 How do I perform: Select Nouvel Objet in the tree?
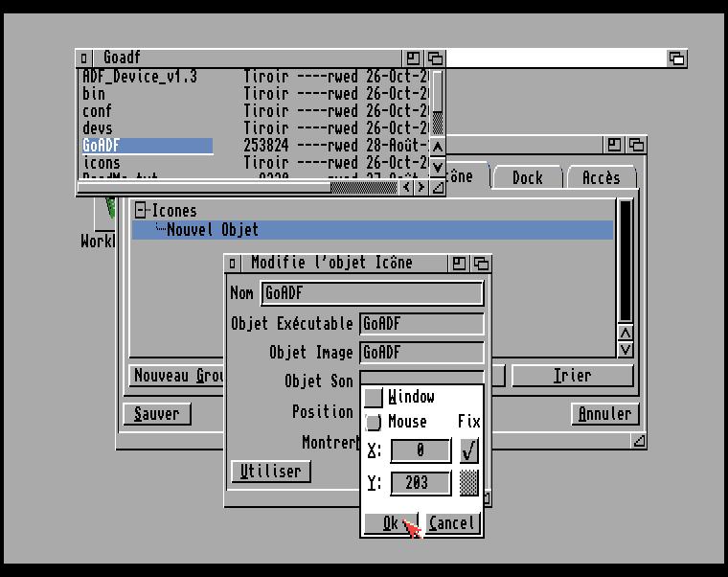(x=212, y=230)
